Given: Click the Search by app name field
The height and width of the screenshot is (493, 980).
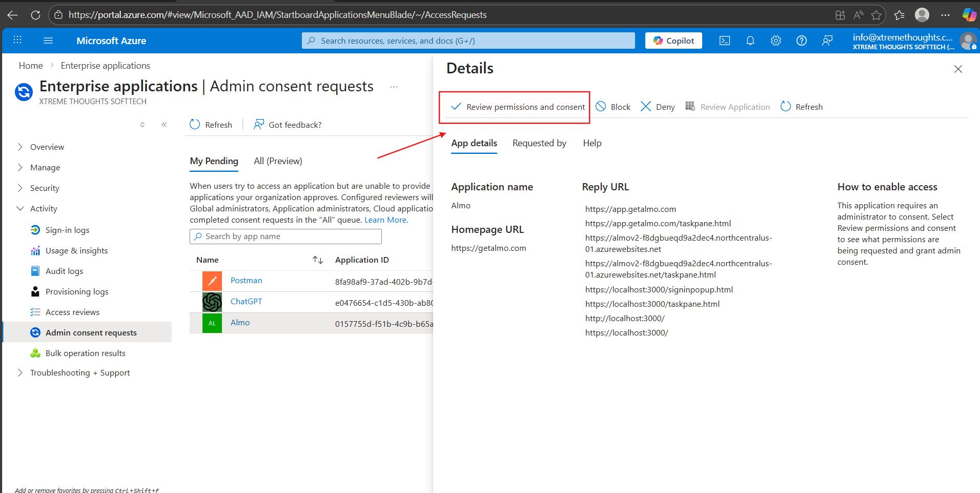Looking at the screenshot, I should click(x=285, y=236).
